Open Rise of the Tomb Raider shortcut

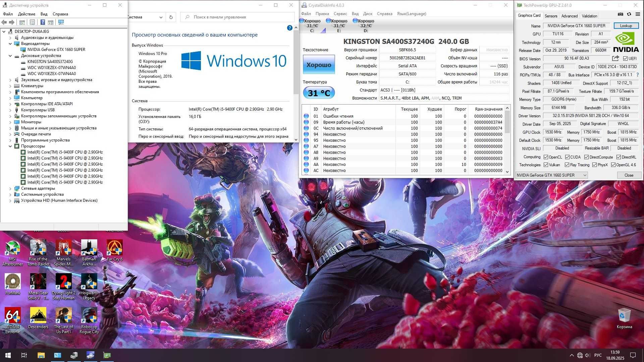pos(38,253)
